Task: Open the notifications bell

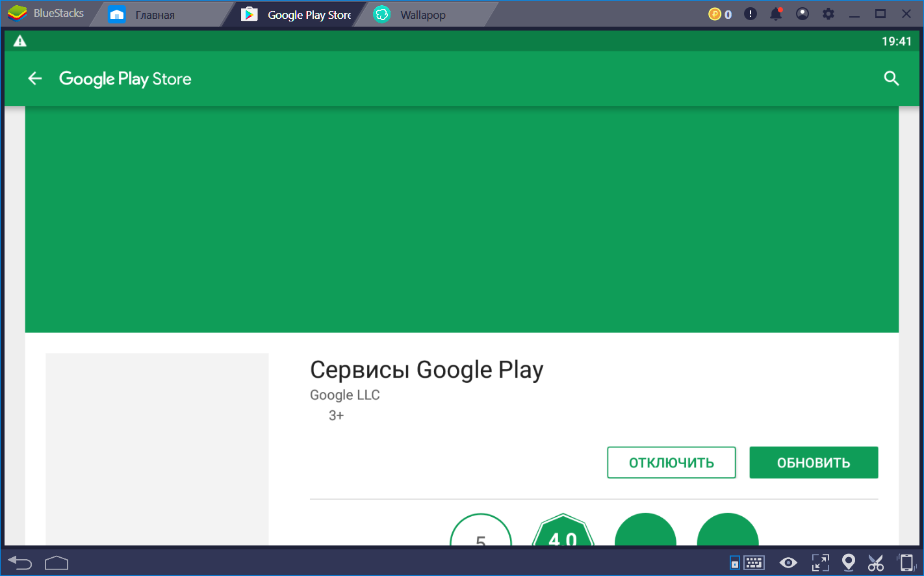Action: coord(776,14)
